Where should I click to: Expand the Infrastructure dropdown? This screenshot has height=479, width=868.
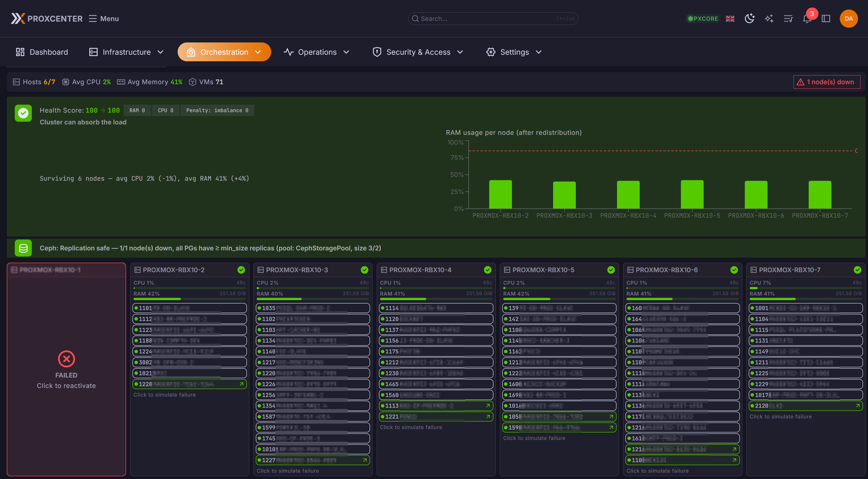(x=126, y=52)
